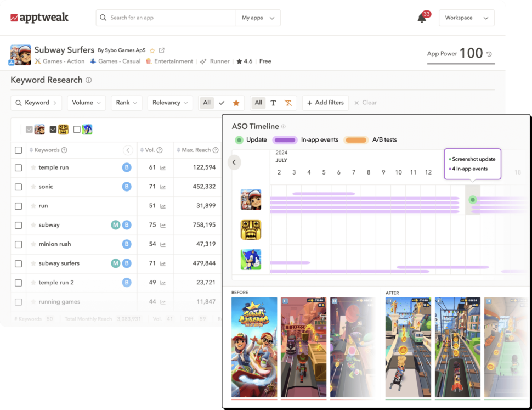Click the Keywords column help icon

(x=64, y=150)
